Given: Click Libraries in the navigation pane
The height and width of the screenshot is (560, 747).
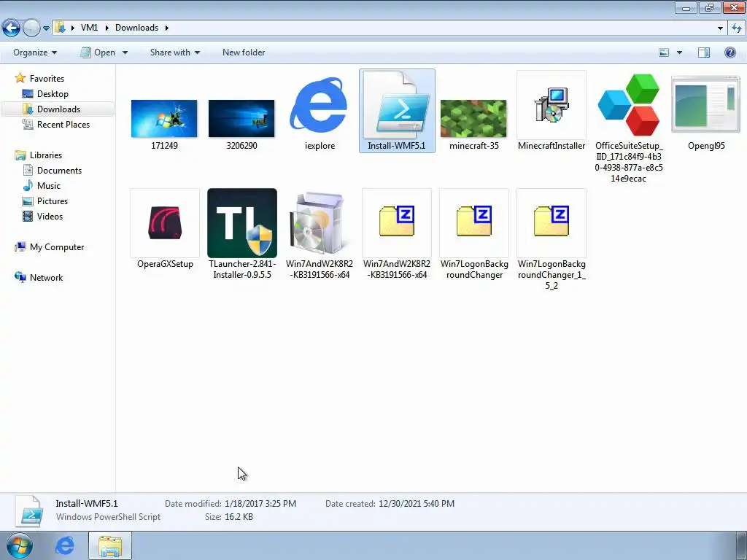Looking at the screenshot, I should (46, 155).
